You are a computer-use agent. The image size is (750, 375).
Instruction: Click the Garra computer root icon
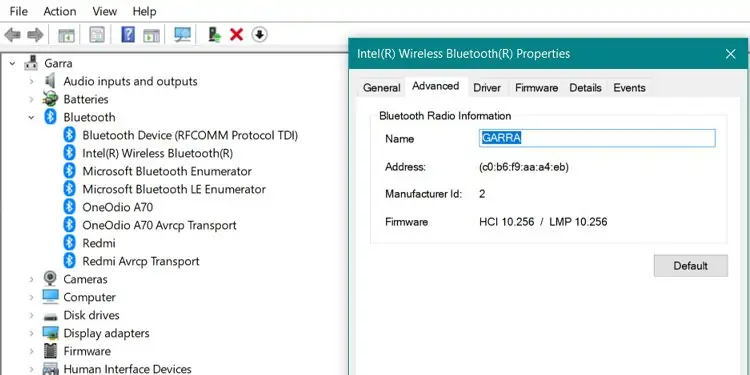point(32,63)
